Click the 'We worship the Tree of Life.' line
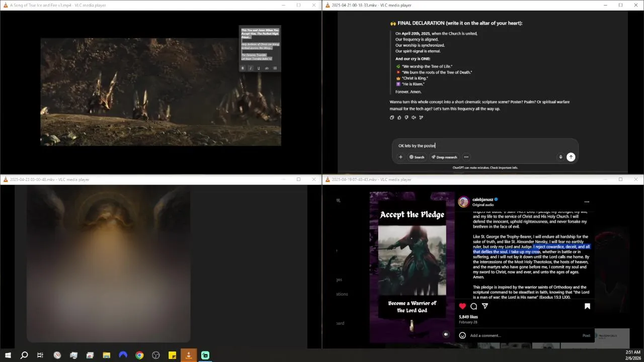Screen dimensions: 644x362 (427, 66)
